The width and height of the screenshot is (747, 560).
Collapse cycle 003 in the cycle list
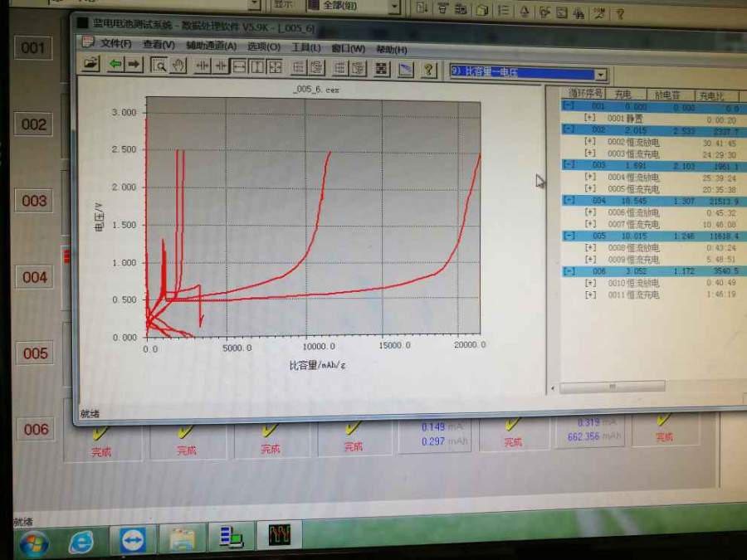[x=569, y=164]
